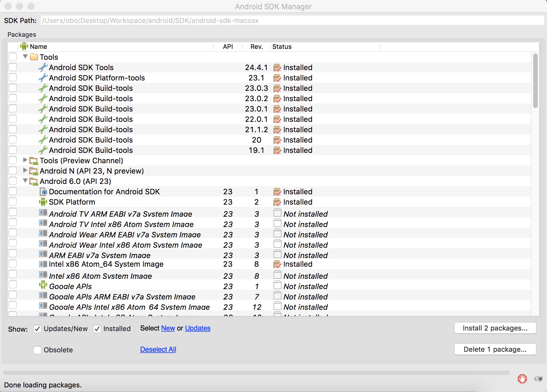
Task: Click revision 24.4.1 of Android SDK Tools
Action: coord(256,68)
